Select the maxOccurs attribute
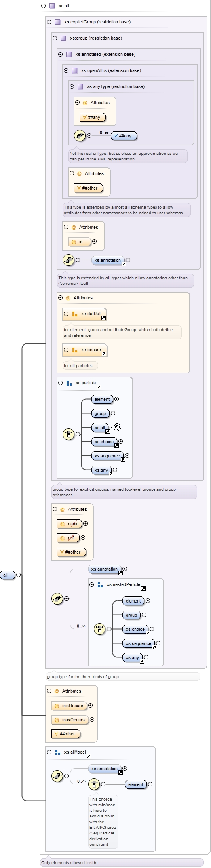Screen dimensions: 211x868 point(70,719)
